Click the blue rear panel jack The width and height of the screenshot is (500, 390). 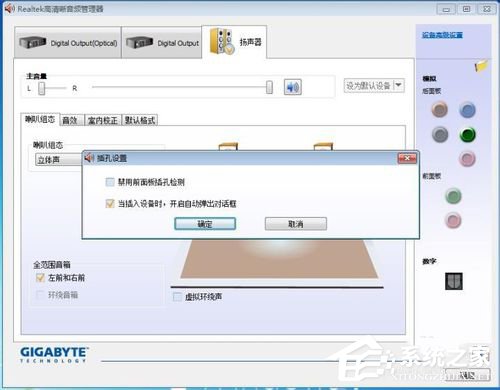pos(467,110)
